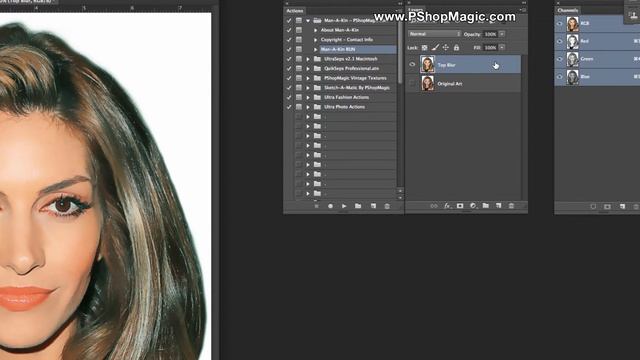Lock image pixels brush icon

click(435, 48)
